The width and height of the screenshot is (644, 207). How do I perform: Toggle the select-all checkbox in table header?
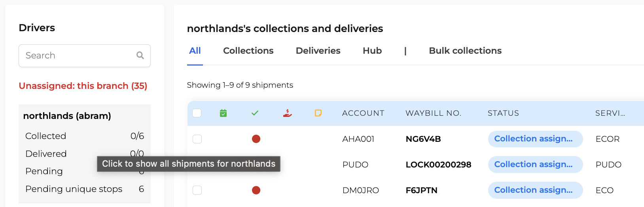(197, 113)
